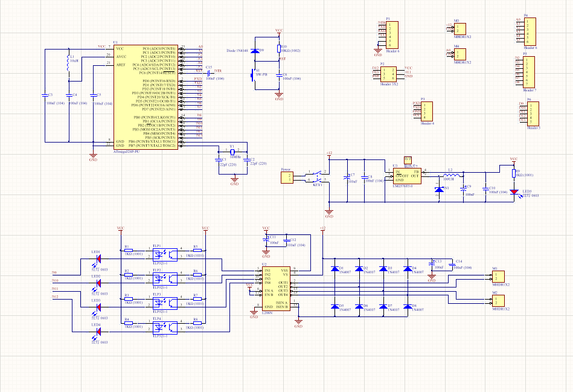Select header P3 Header 4
This screenshot has height=392, width=573.
(x=426, y=112)
